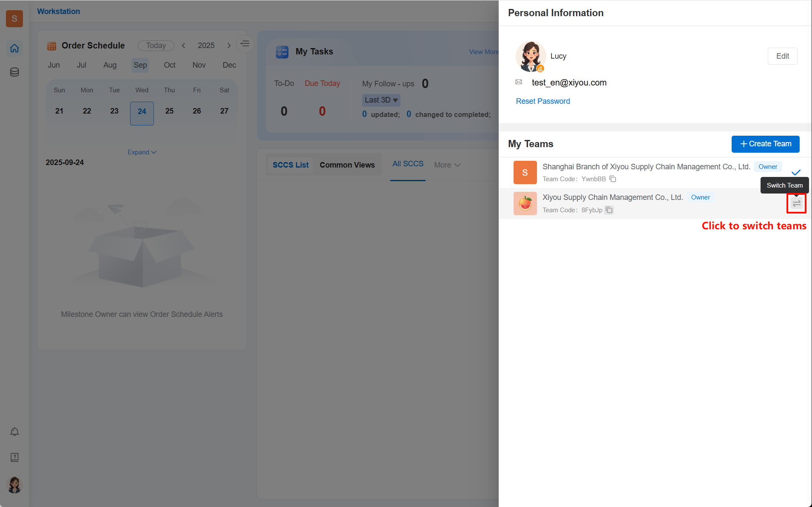Screen dimensions: 812x507
Task: Copy team code YwnbBB
Action: 613,179
